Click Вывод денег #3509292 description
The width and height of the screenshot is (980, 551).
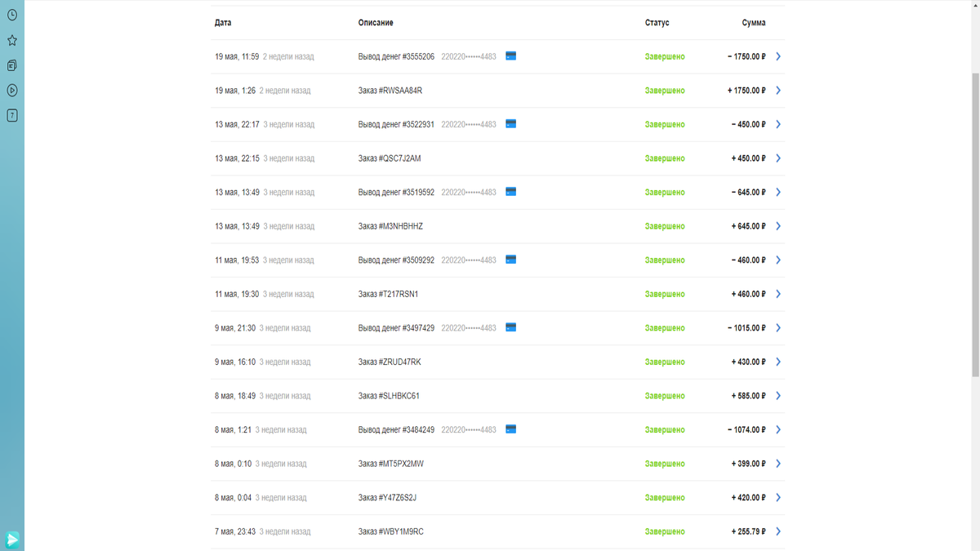[396, 260]
